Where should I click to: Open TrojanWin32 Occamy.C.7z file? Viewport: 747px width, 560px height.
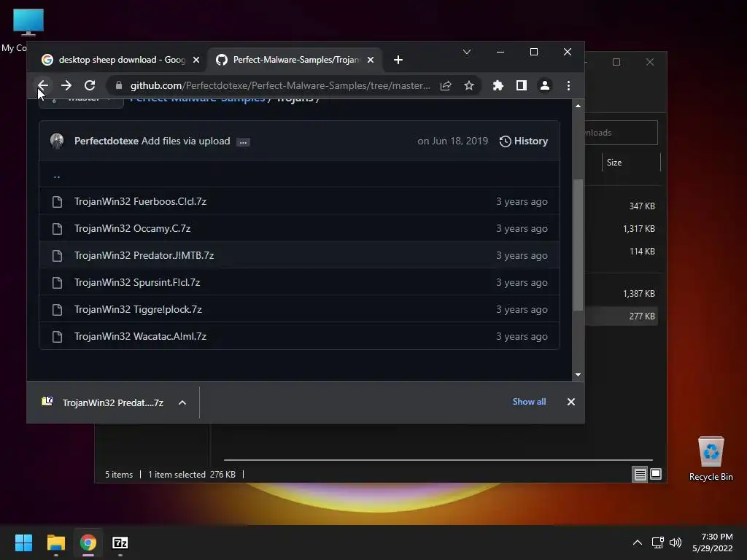tap(133, 228)
